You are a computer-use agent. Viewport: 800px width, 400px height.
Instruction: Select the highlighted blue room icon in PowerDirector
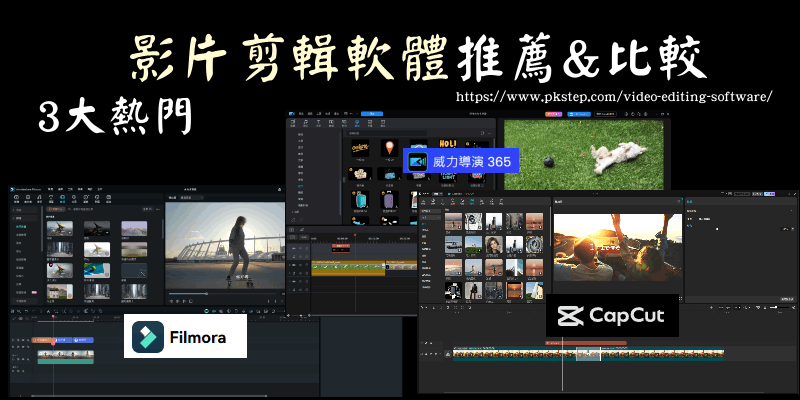[357, 123]
